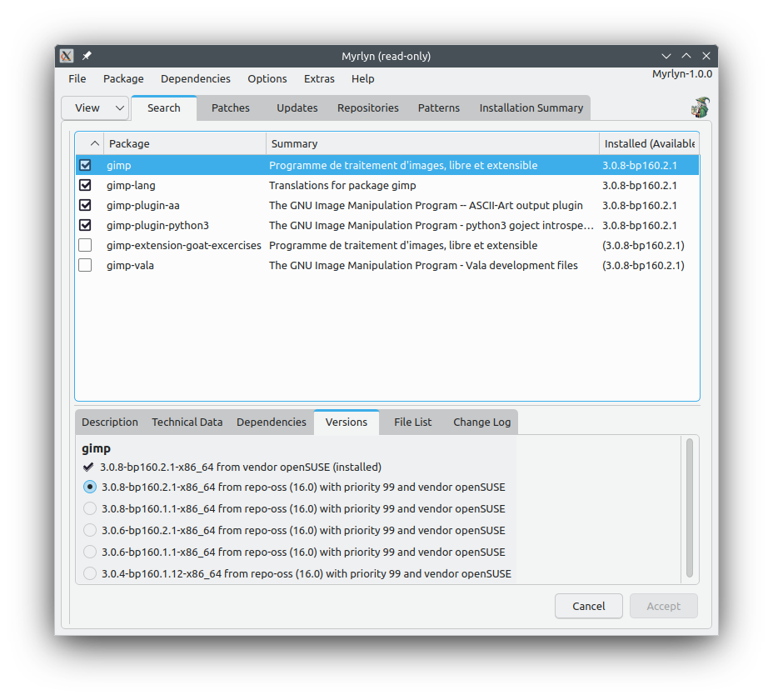This screenshot has height=700, width=773.
Task: Switch to the Installation Summary tab
Action: pos(531,108)
